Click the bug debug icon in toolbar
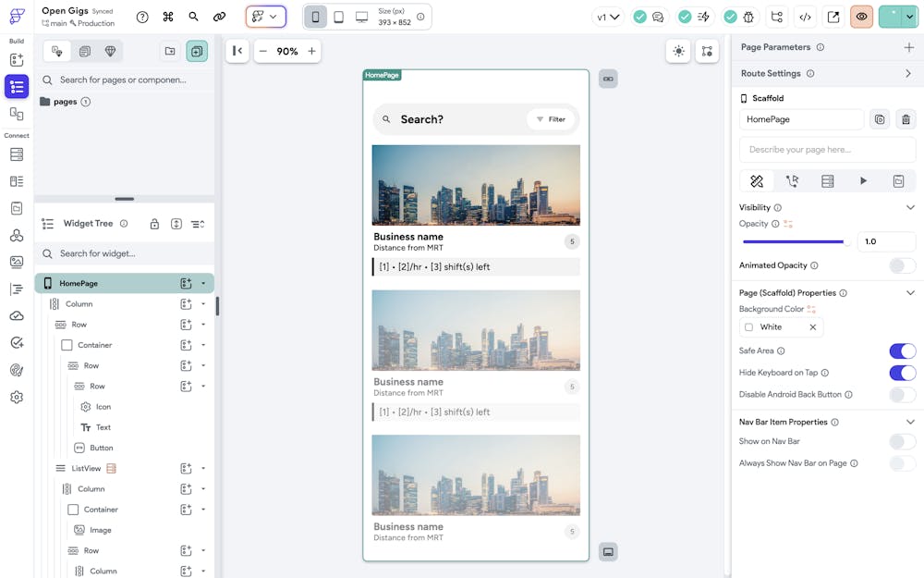The image size is (924, 578). (x=748, y=17)
